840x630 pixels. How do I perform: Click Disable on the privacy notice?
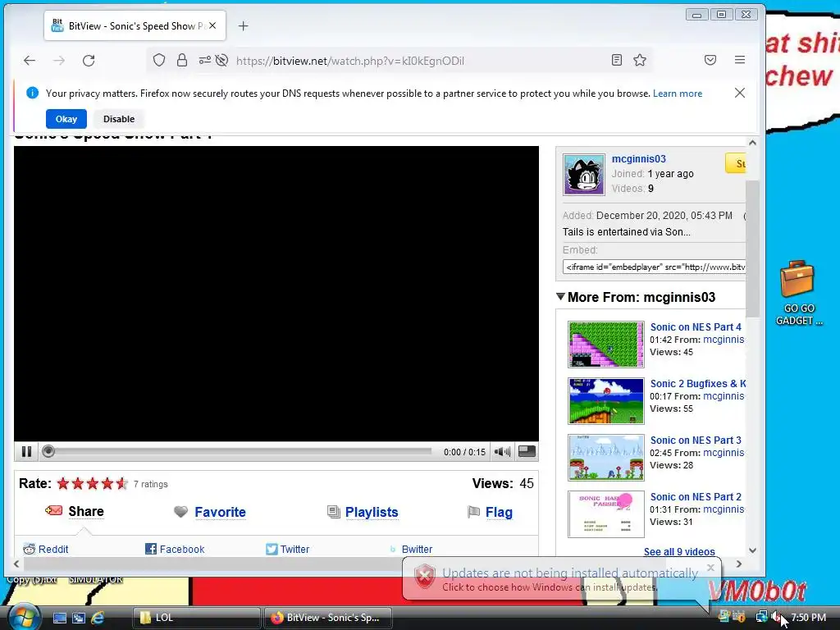coord(119,119)
